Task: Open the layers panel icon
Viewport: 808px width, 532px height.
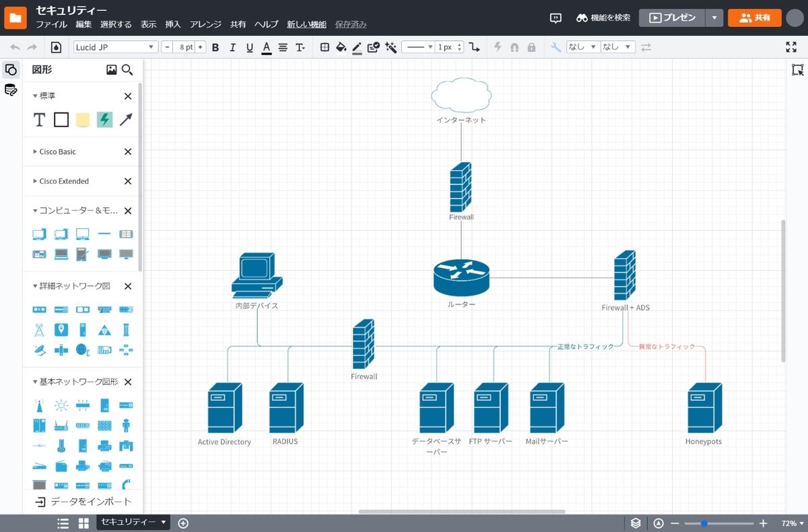Action: click(x=636, y=523)
